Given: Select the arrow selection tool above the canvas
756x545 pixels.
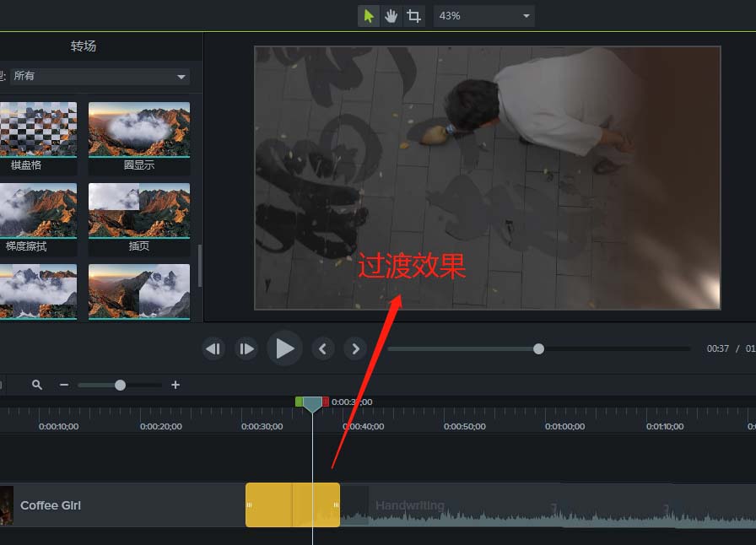Looking at the screenshot, I should pyautogui.click(x=367, y=15).
